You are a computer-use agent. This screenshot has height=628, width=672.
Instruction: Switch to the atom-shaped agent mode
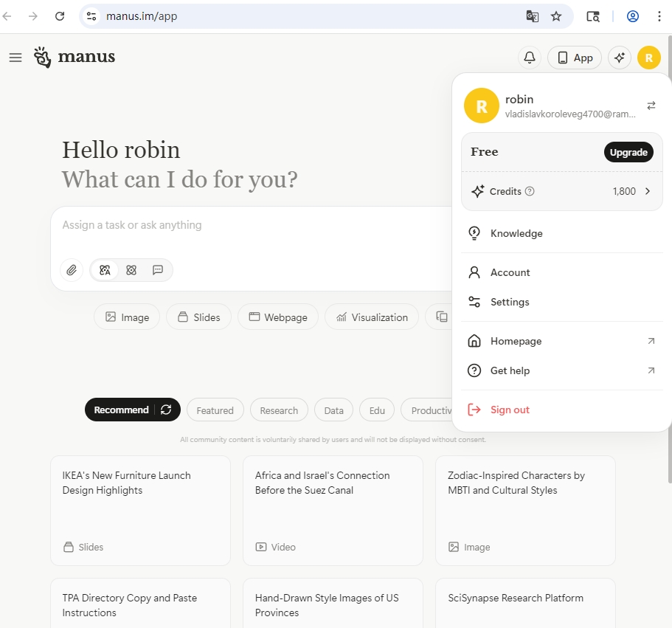click(x=131, y=270)
